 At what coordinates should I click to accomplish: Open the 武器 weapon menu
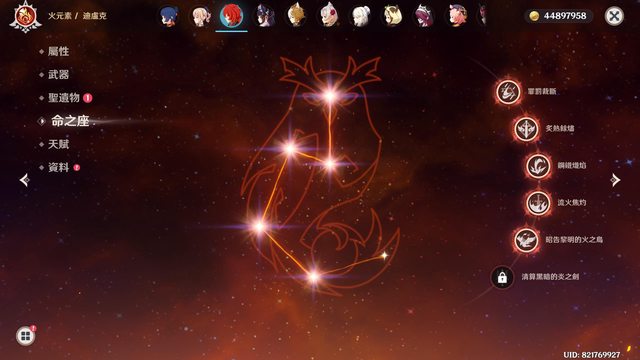click(58, 75)
